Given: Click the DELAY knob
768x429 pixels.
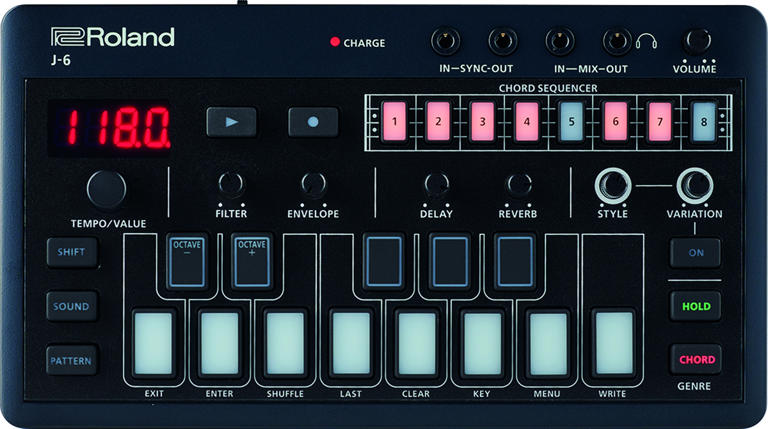Looking at the screenshot, I should [x=436, y=184].
